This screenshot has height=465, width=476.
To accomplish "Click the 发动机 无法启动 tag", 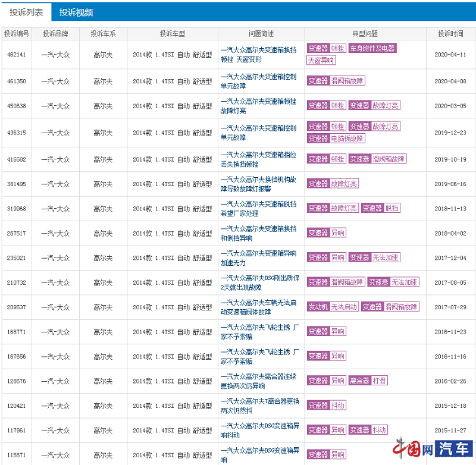I will coord(333,307).
